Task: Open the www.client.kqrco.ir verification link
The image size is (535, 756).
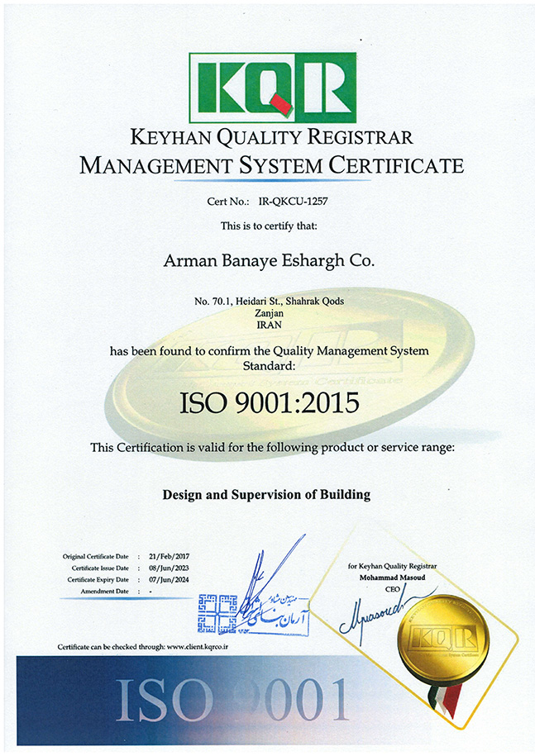Action: 198,647
